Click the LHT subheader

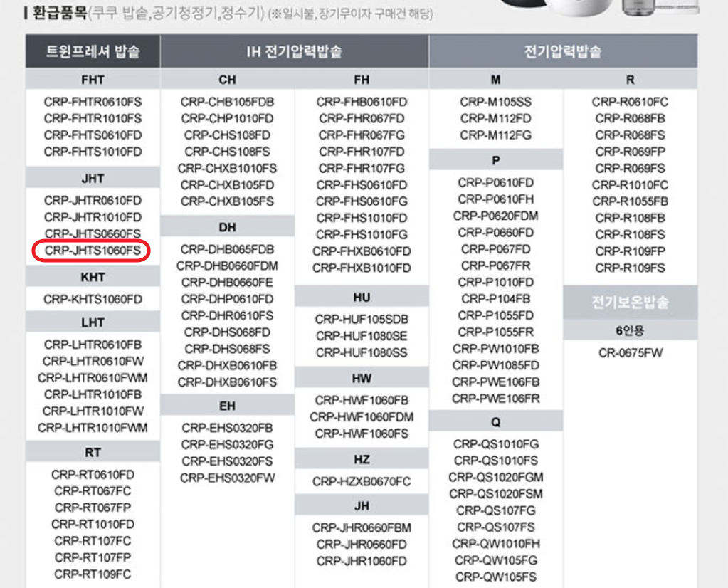[93, 322]
